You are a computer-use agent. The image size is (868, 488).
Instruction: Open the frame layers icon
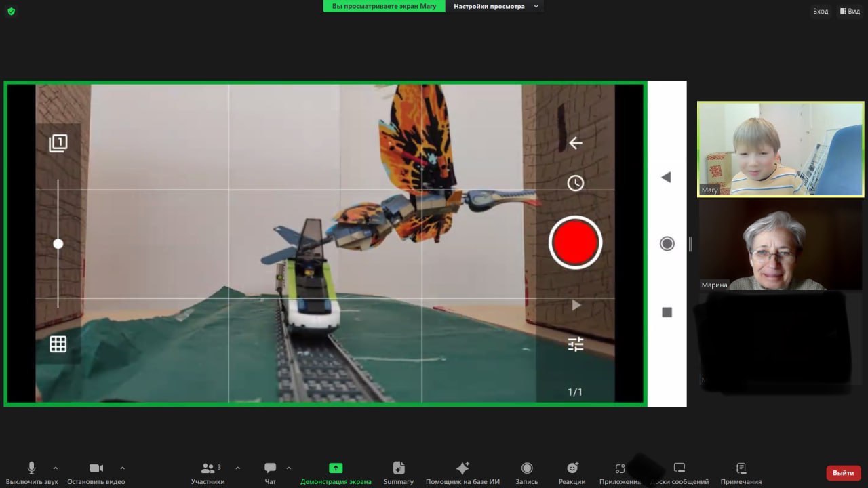(58, 143)
